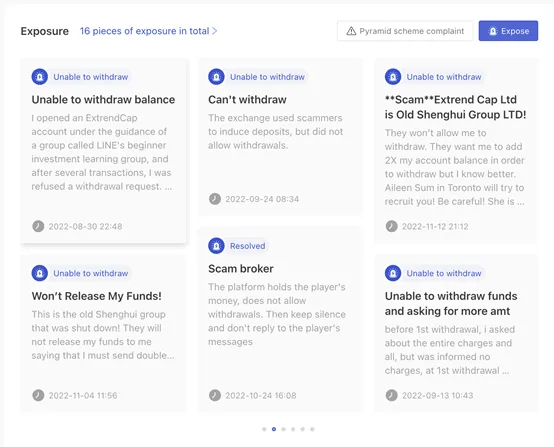554x447 pixels.
Task: Expand the 16 pieces of exposure chevron arrow
Action: pyautogui.click(x=214, y=31)
